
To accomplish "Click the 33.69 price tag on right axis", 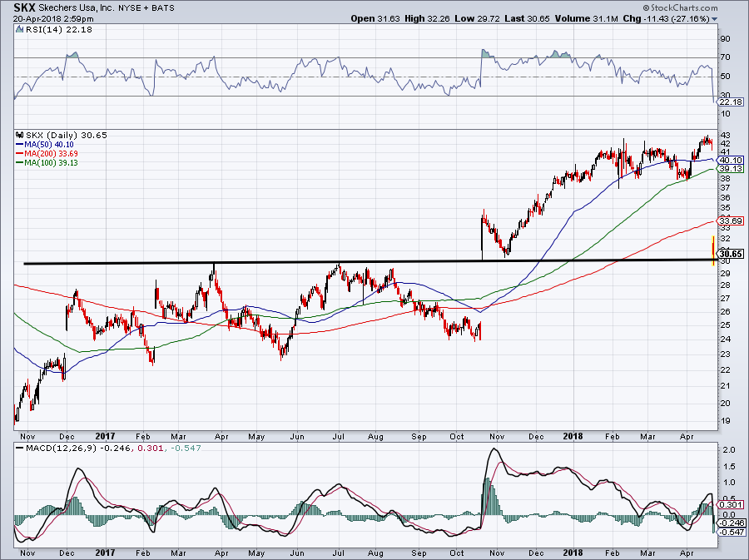I will pyautogui.click(x=731, y=221).
